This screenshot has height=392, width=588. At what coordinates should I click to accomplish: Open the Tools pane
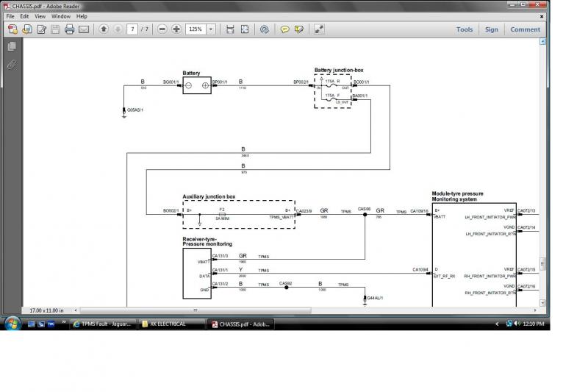click(x=465, y=29)
